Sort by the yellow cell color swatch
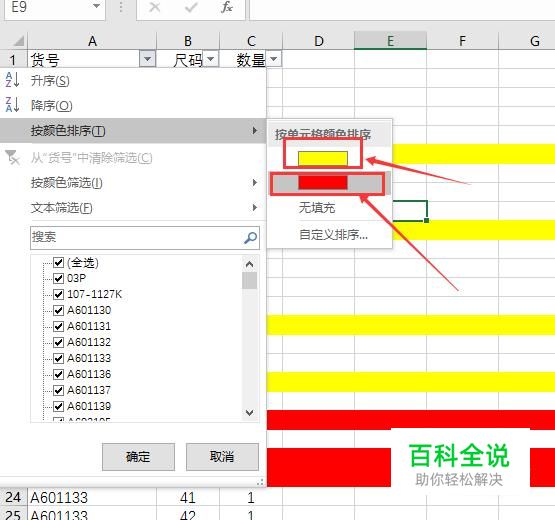555x520 pixels. 323,158
